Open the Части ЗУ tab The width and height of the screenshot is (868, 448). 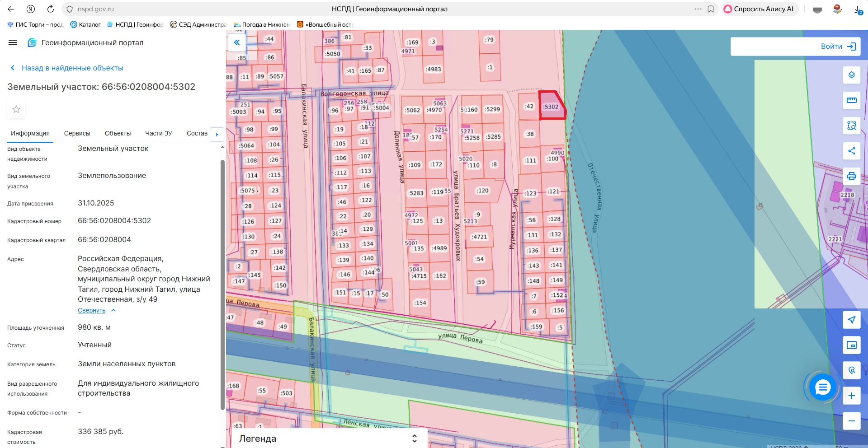pos(158,133)
